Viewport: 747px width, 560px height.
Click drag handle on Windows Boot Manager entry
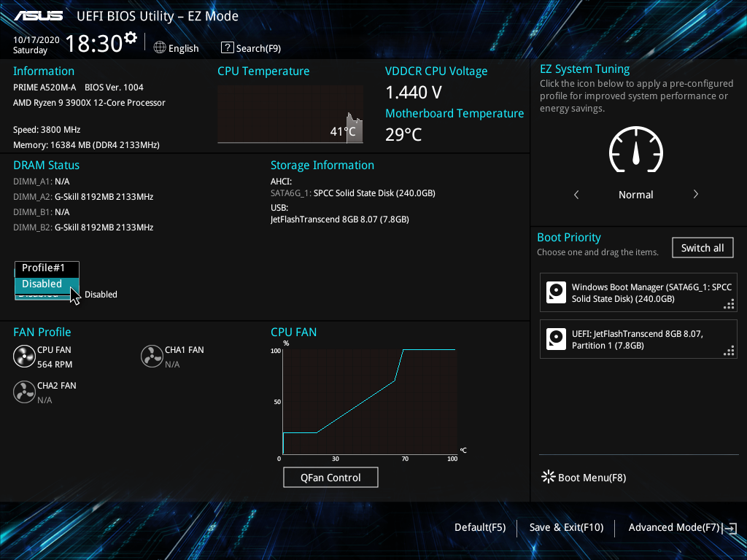click(x=729, y=304)
